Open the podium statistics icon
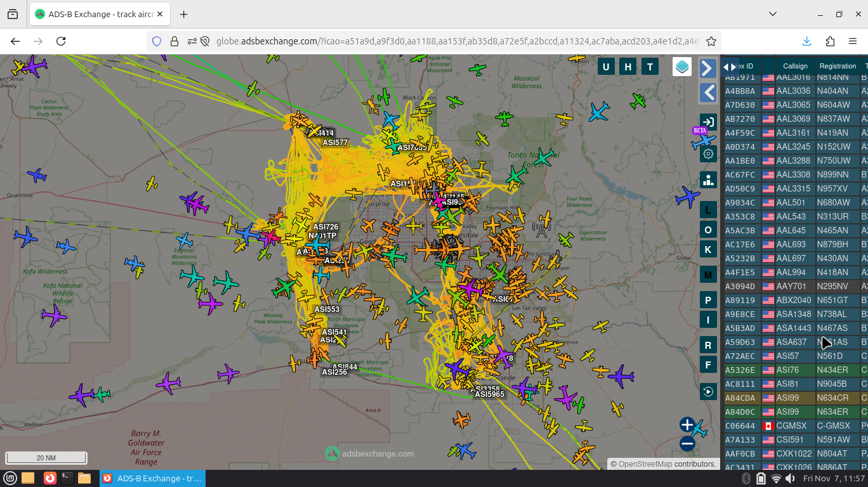868x487 pixels. 708,179
